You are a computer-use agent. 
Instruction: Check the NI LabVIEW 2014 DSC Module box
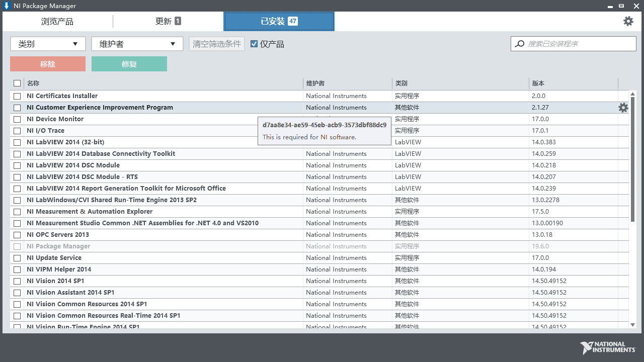click(x=17, y=165)
